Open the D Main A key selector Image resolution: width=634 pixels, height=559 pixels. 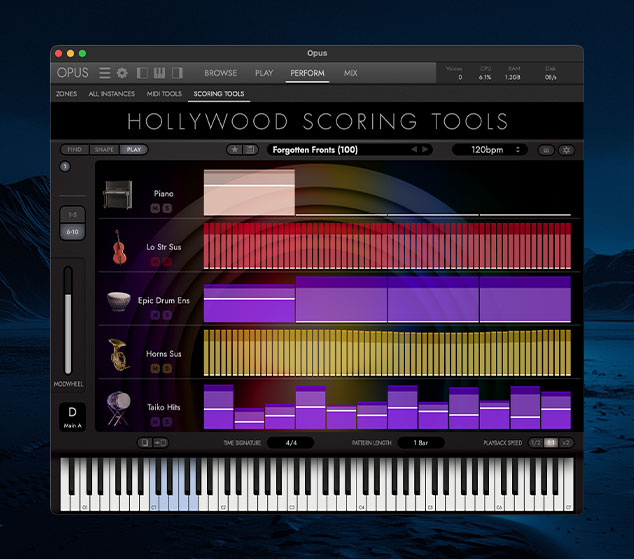click(72, 417)
